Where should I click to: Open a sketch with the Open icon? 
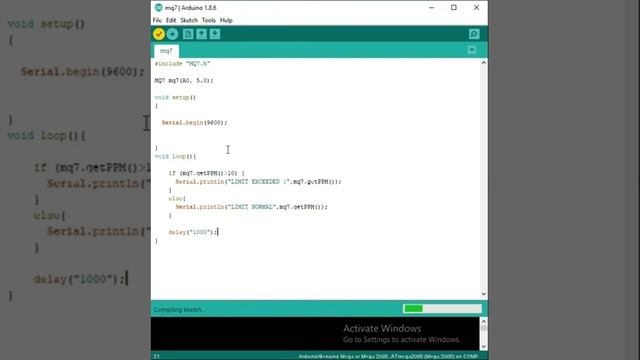pos(201,34)
